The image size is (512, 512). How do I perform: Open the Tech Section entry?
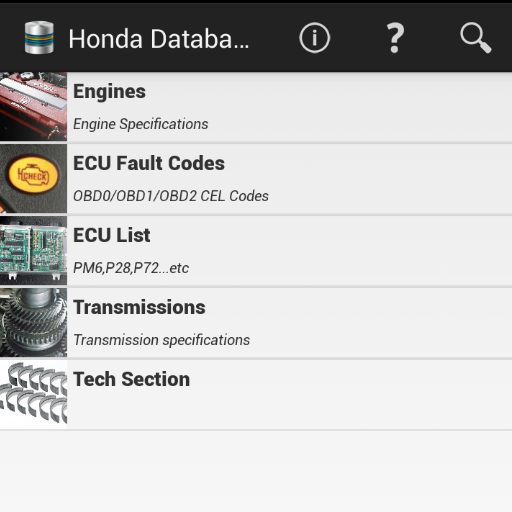point(256,395)
